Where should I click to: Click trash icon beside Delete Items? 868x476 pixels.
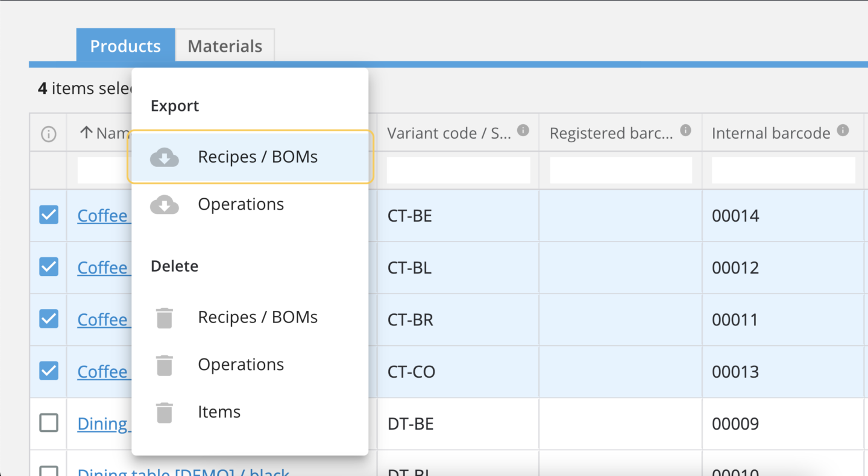pos(164,412)
